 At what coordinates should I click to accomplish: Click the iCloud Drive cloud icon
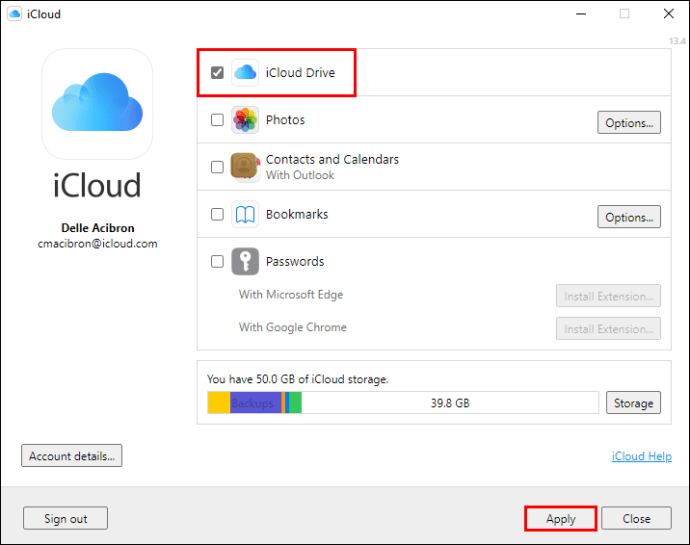coord(245,73)
